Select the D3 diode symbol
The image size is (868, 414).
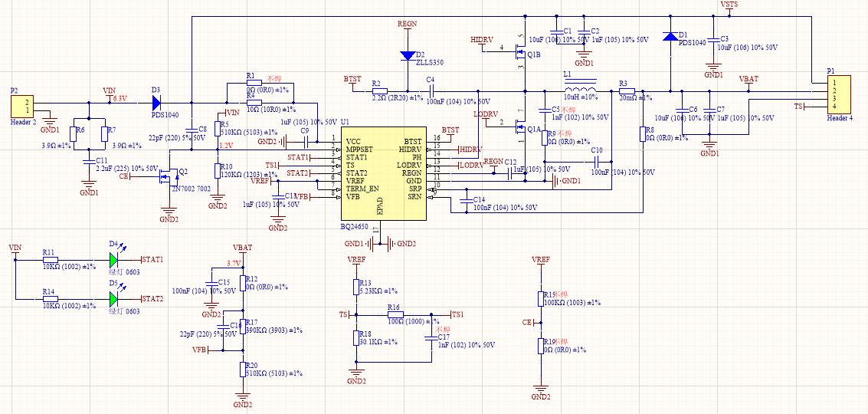[156, 103]
